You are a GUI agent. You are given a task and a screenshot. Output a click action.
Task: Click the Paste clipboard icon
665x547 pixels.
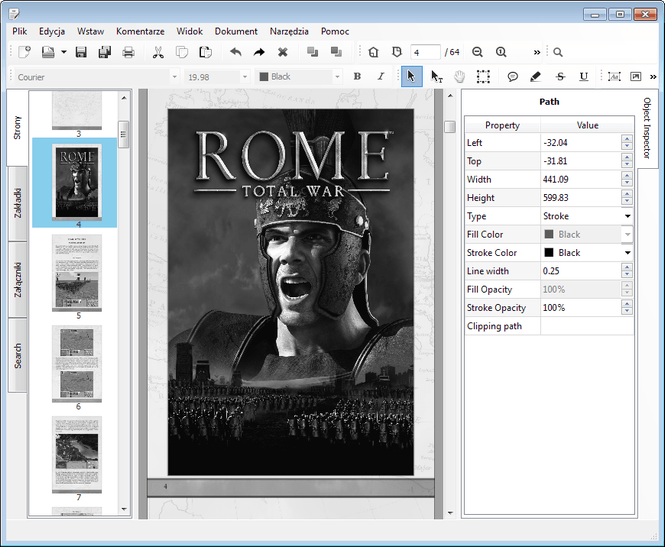tap(206, 52)
